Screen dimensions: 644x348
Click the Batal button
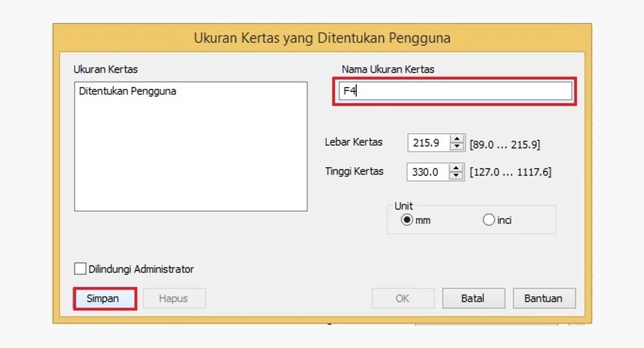473,298
